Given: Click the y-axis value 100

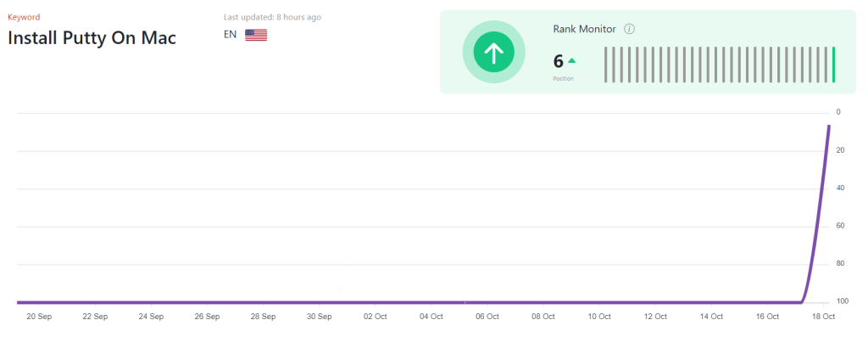Looking at the screenshot, I should [842, 301].
